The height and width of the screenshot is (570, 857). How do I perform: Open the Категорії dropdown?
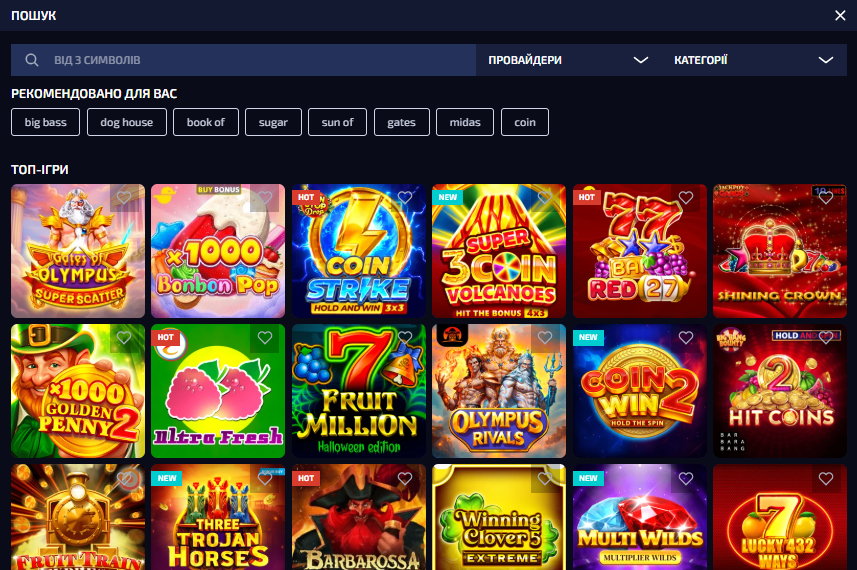tap(754, 60)
